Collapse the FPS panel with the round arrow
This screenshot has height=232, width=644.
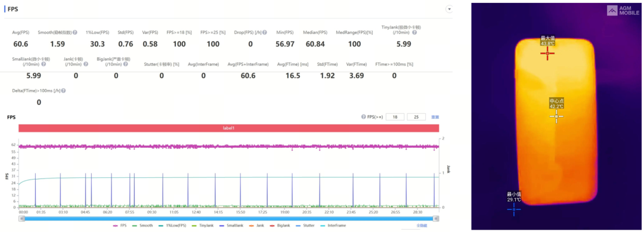449,9
